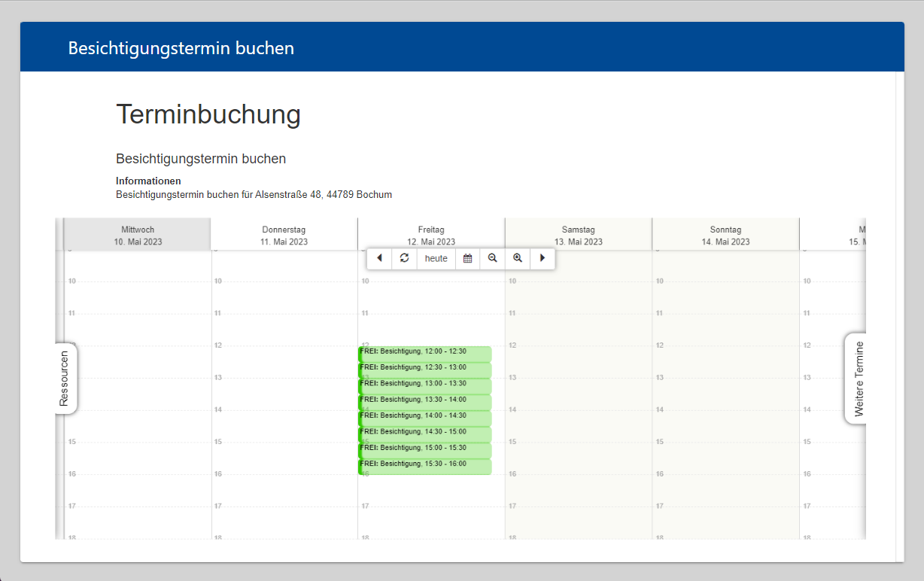This screenshot has width=924, height=581.
Task: Expand the Ressourcen side panel
Action: click(65, 379)
